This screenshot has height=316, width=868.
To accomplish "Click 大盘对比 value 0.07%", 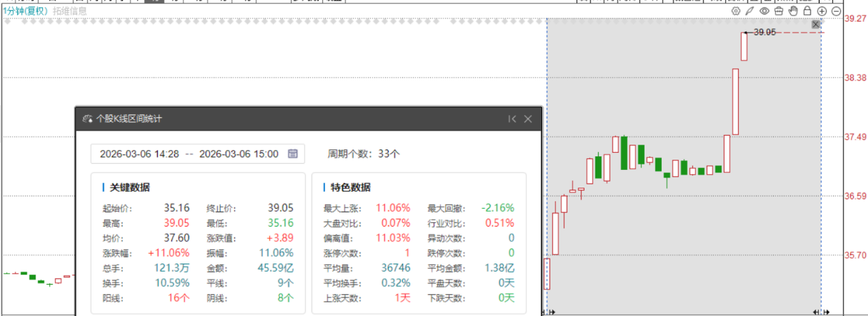I will tap(395, 222).
